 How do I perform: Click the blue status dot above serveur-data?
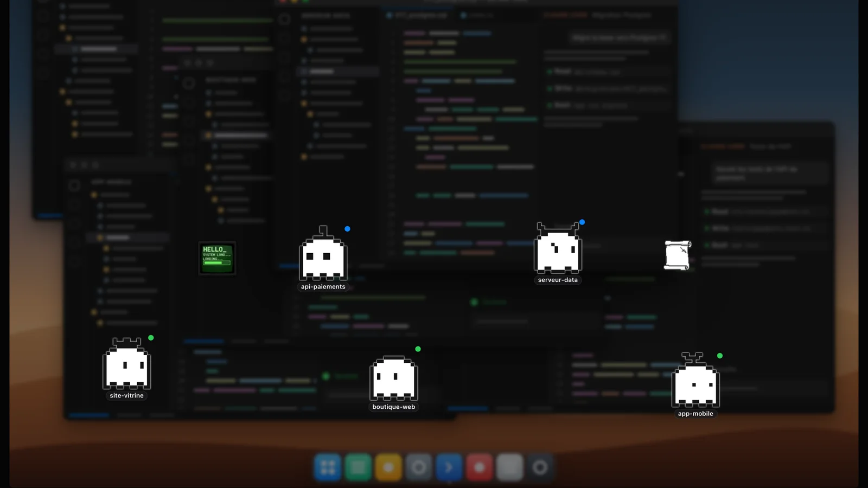[x=582, y=222]
